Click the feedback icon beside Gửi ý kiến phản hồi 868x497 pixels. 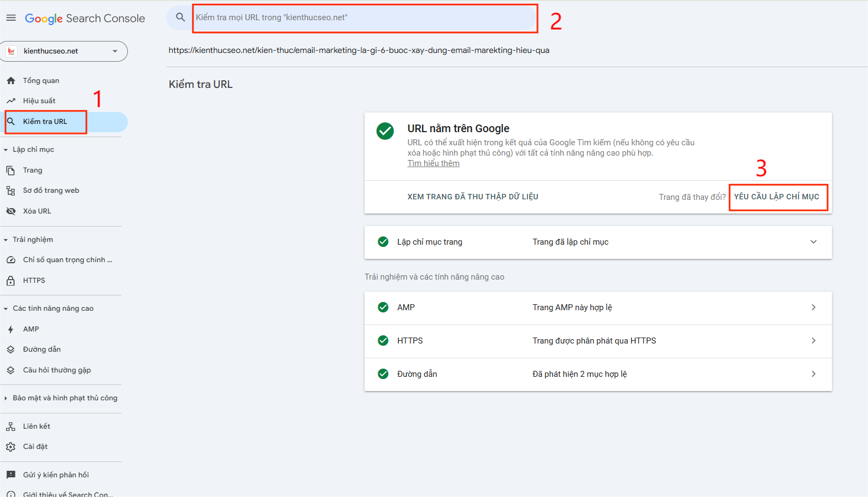pyautogui.click(x=11, y=475)
